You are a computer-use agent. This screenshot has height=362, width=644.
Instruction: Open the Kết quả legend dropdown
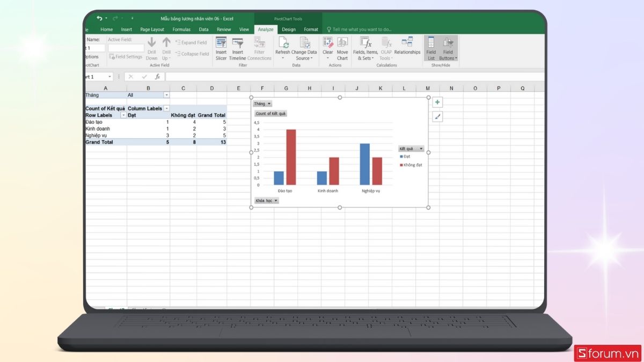(420, 147)
